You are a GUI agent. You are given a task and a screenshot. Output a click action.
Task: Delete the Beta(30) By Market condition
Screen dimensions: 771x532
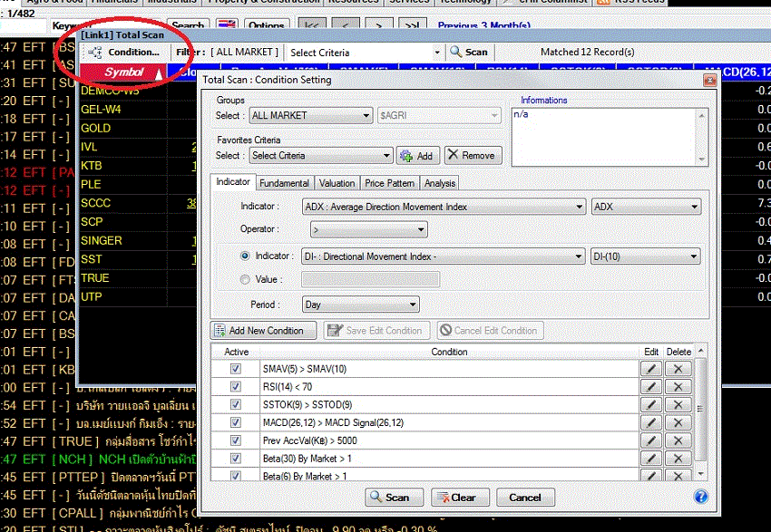[678, 459]
